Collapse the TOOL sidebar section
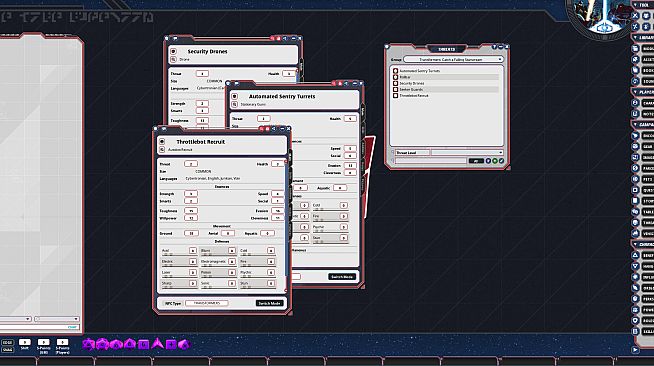 [x=643, y=5]
